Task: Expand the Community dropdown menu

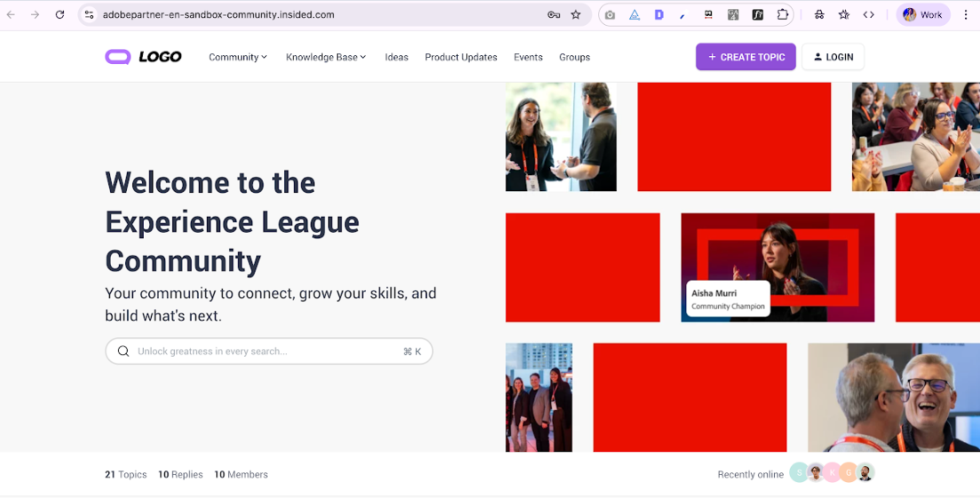Action: coord(237,57)
